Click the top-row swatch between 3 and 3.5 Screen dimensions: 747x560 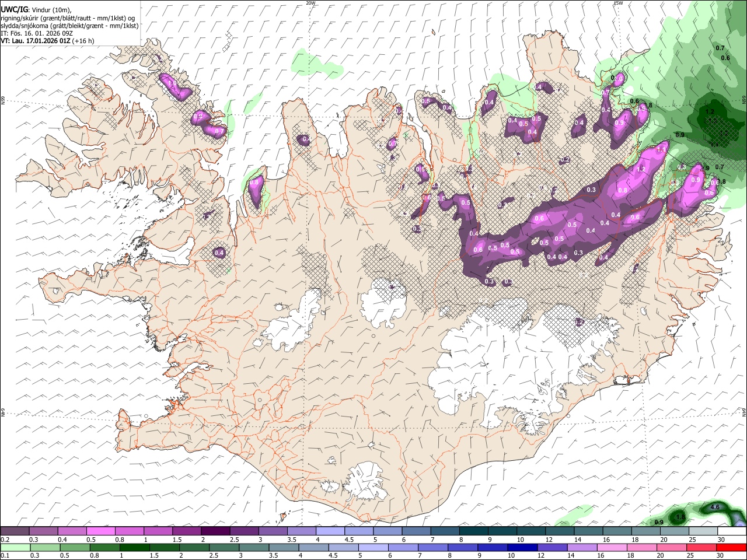(x=273, y=531)
